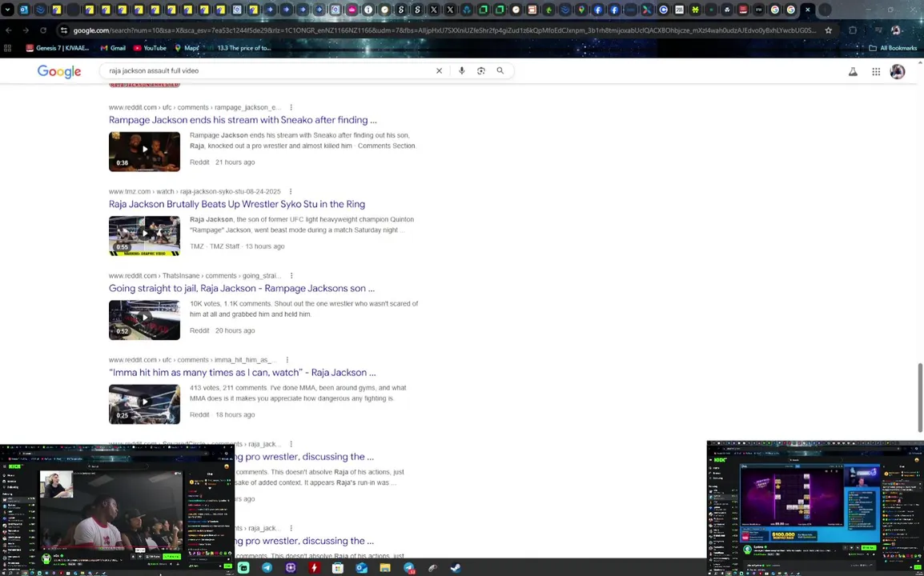Play the 0:55 TMZ graphic video thumbnail

(x=144, y=235)
